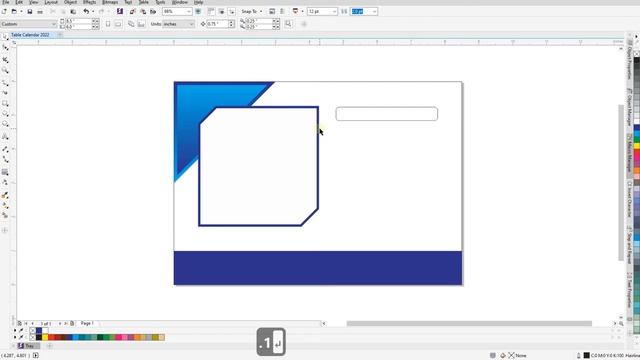Select the Connector tool in the toolbox
Image resolution: width=640 pixels, height=360 pixels.
[5, 160]
